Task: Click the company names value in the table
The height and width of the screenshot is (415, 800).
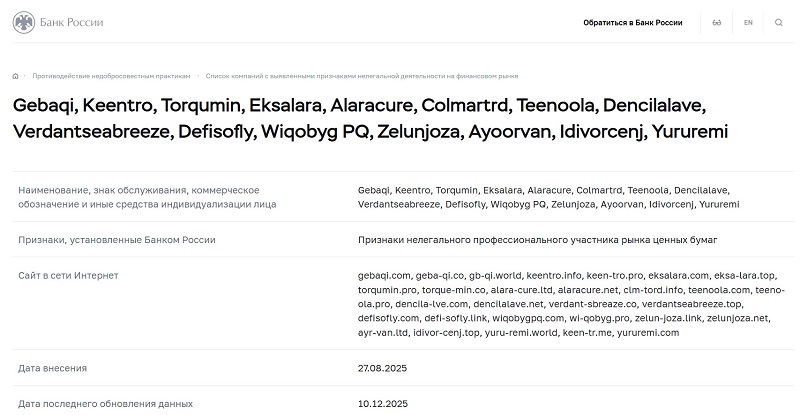Action: (x=548, y=196)
